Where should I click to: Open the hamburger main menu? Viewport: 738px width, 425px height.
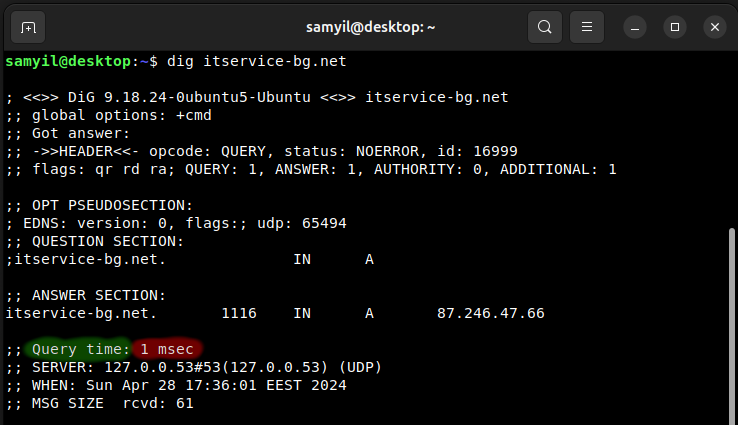pyautogui.click(x=586, y=27)
